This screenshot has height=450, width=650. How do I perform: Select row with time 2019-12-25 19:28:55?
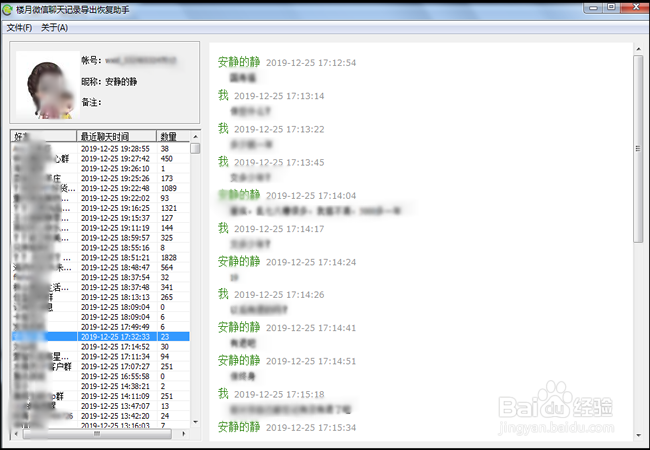coord(100,149)
